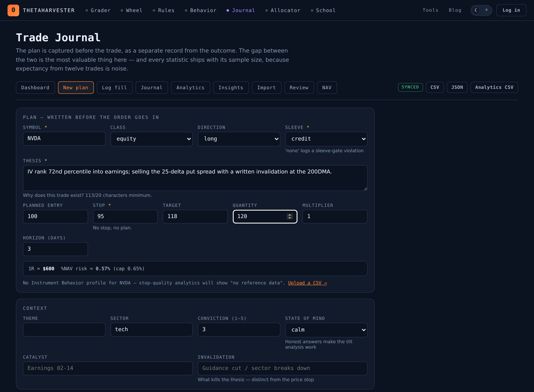Open State of Mind dropdown showing calm
The image size is (534, 392).
point(326,330)
